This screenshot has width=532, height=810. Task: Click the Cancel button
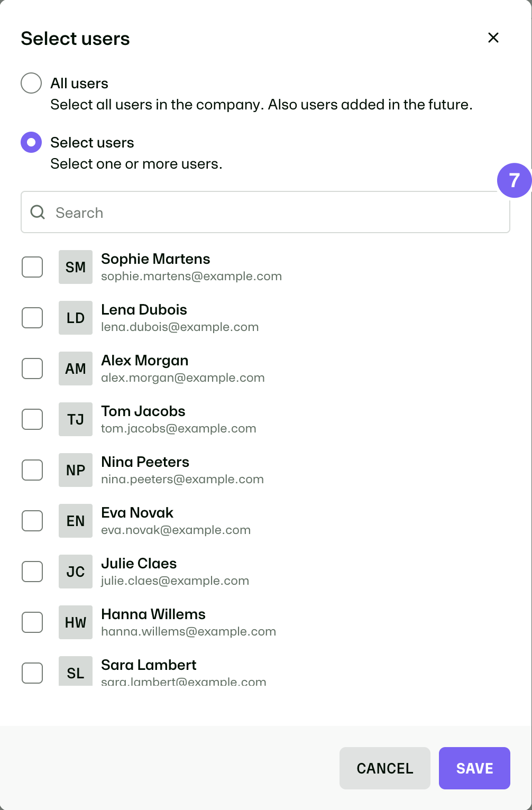[385, 768]
